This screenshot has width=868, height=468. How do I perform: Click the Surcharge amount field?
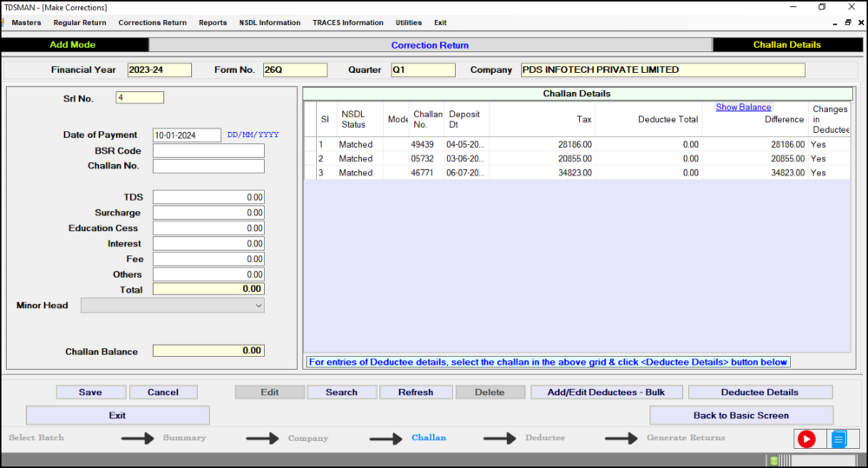click(x=208, y=213)
